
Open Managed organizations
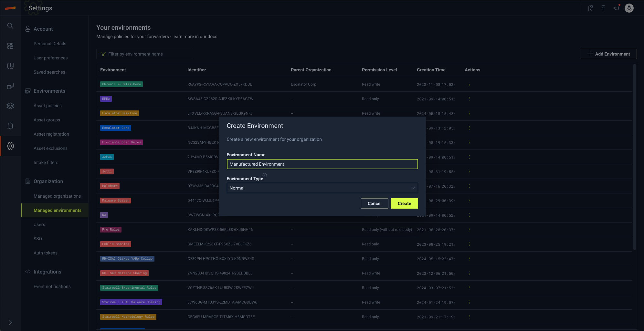pos(57,196)
